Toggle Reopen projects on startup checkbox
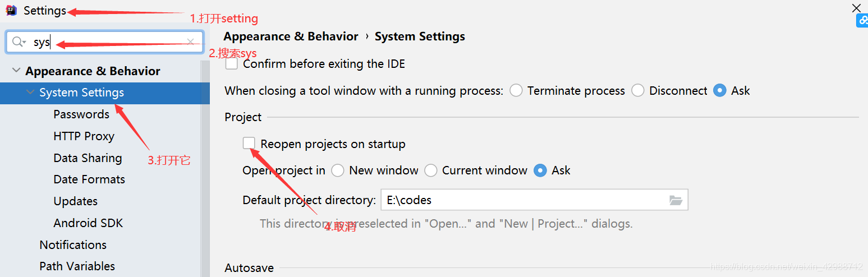 [249, 144]
